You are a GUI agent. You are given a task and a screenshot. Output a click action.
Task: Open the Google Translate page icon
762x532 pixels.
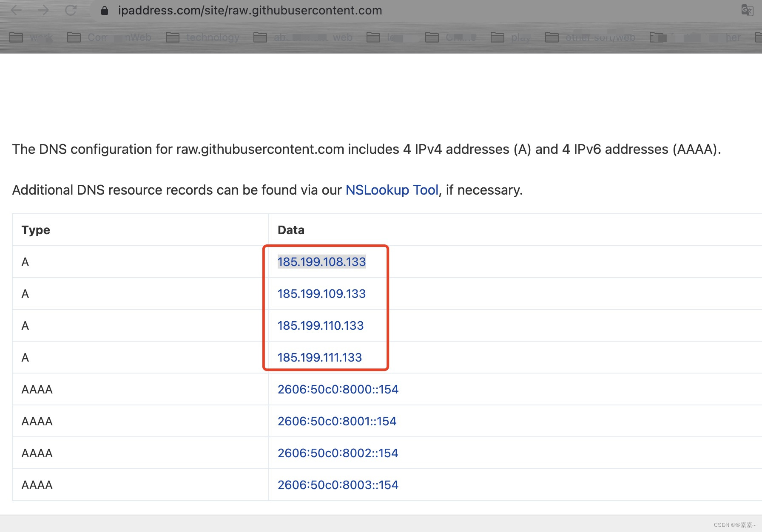tap(747, 10)
